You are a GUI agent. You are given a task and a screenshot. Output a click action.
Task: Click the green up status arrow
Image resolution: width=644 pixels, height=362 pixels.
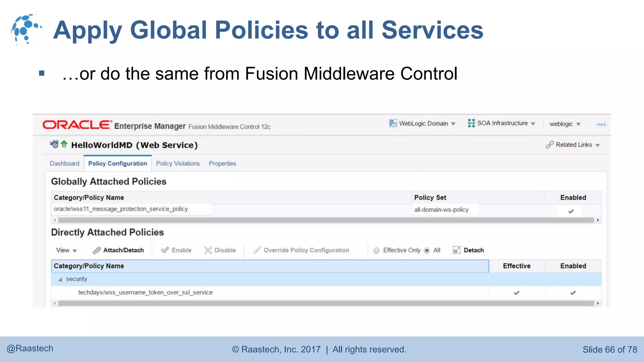64,144
